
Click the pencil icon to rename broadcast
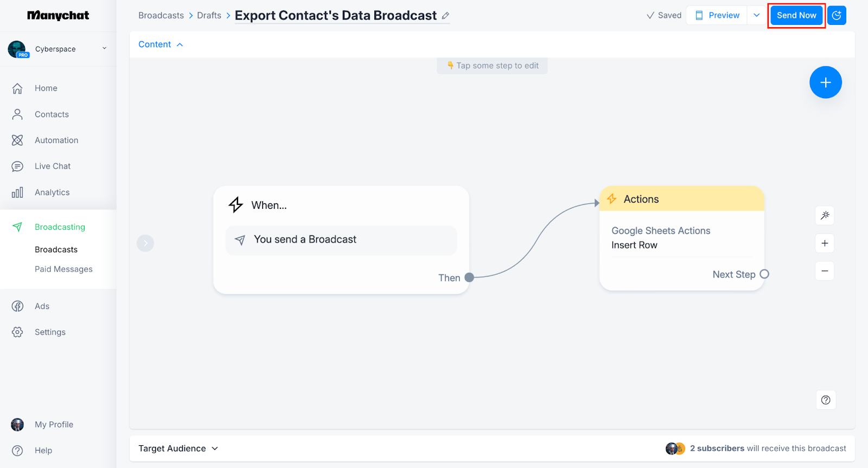(x=445, y=16)
